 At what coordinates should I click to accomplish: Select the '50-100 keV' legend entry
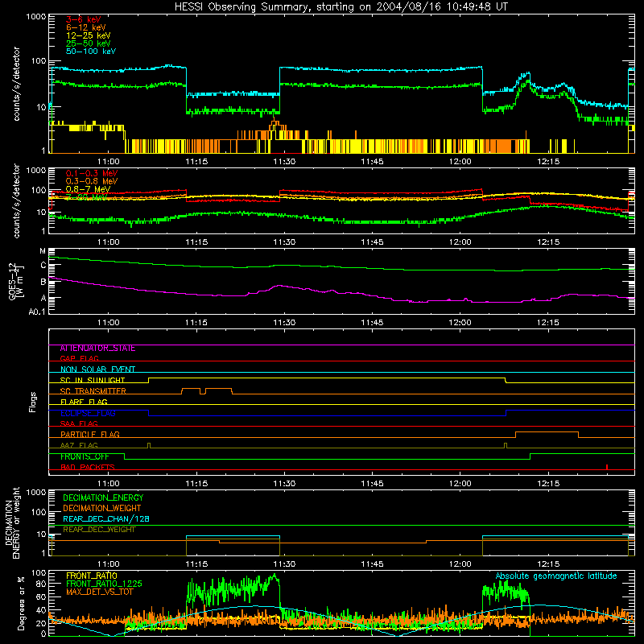(x=91, y=52)
